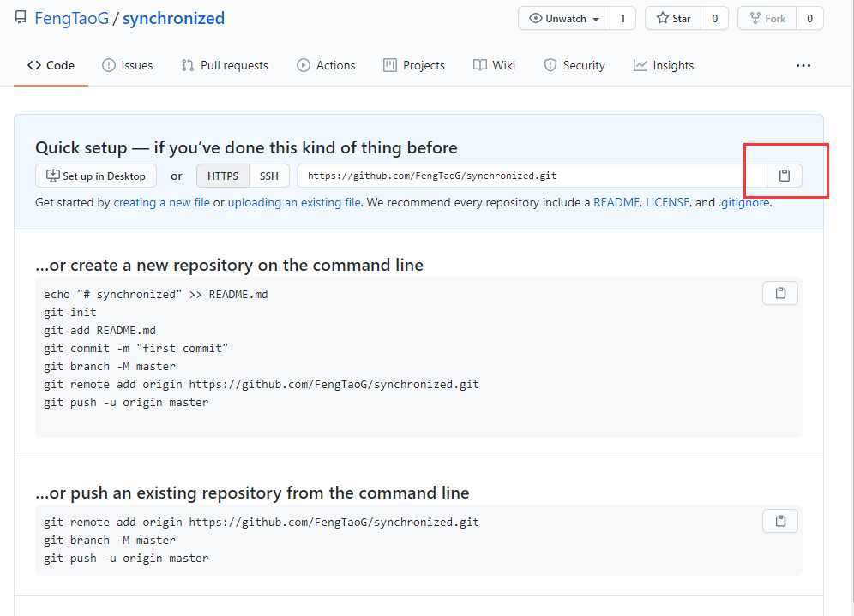Open the creating a new file link
854x616 pixels.
[x=161, y=203]
